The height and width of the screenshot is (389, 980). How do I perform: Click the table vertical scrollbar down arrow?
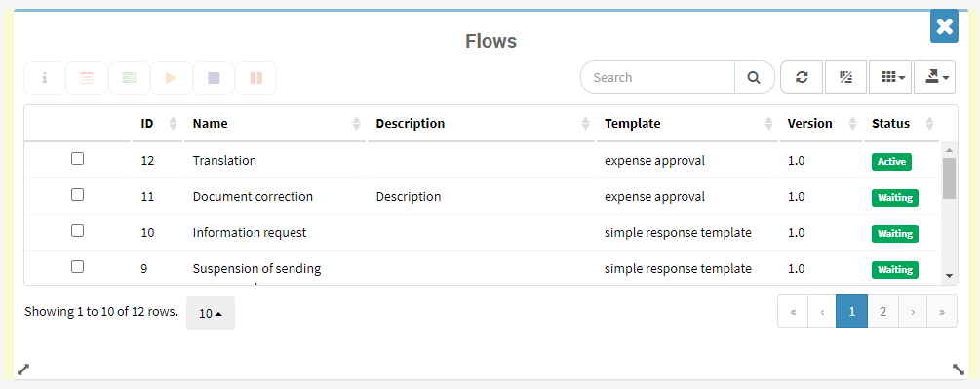[949, 275]
